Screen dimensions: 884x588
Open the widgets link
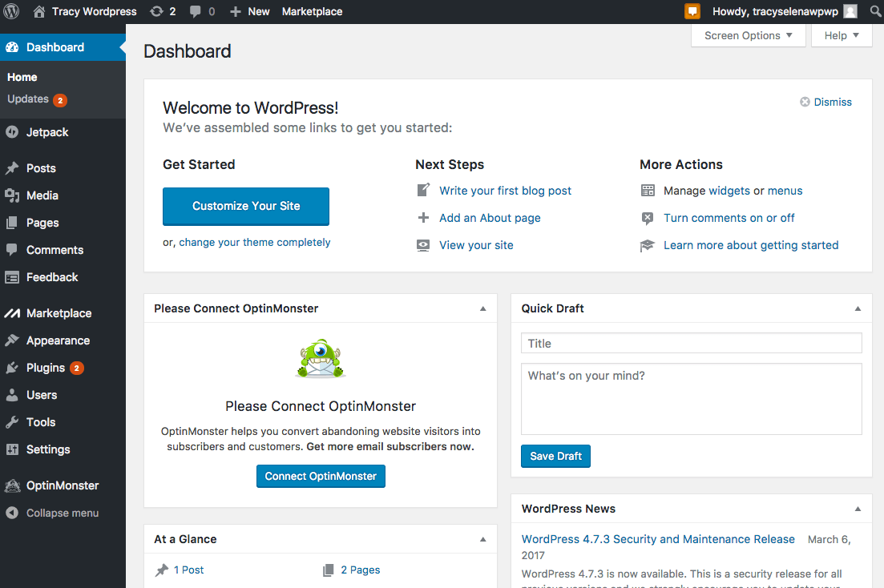click(729, 191)
